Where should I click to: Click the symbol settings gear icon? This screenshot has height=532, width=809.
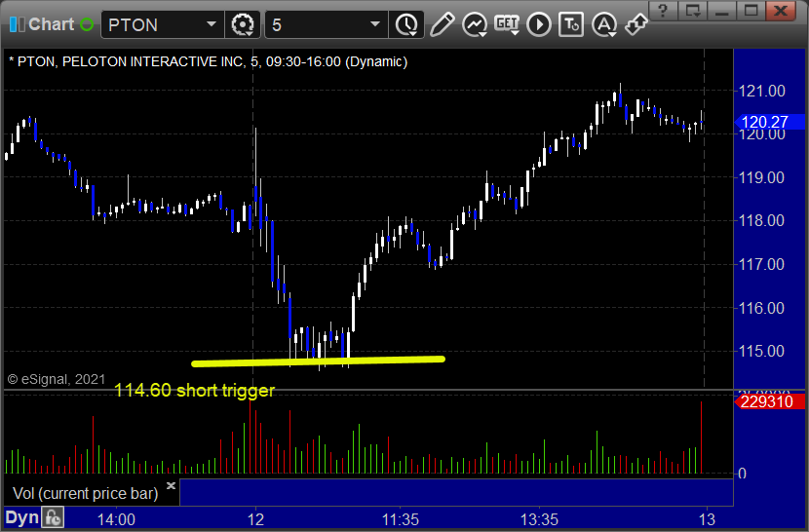click(243, 24)
